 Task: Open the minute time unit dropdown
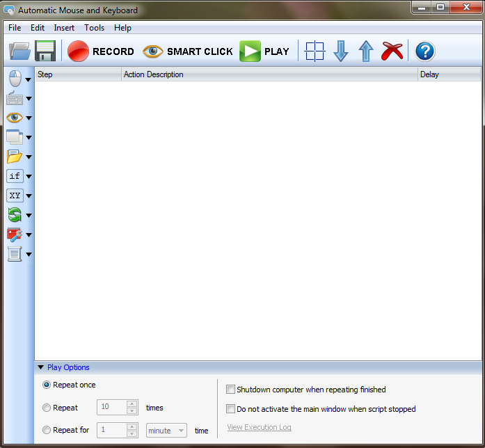click(x=166, y=431)
